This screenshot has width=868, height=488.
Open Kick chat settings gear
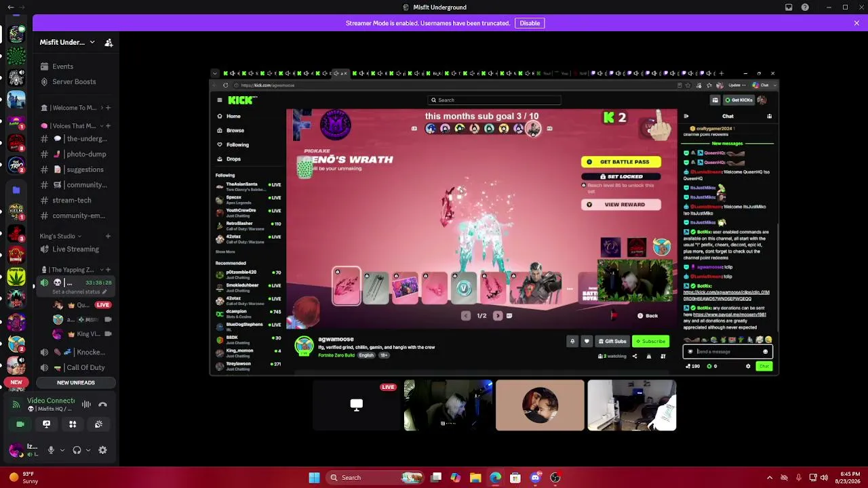tap(748, 367)
